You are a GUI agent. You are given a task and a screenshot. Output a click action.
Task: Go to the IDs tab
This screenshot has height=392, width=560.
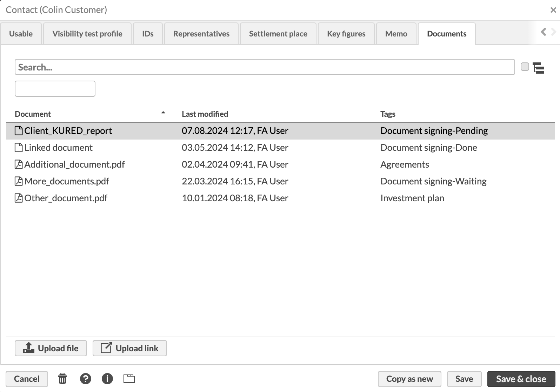click(x=148, y=34)
